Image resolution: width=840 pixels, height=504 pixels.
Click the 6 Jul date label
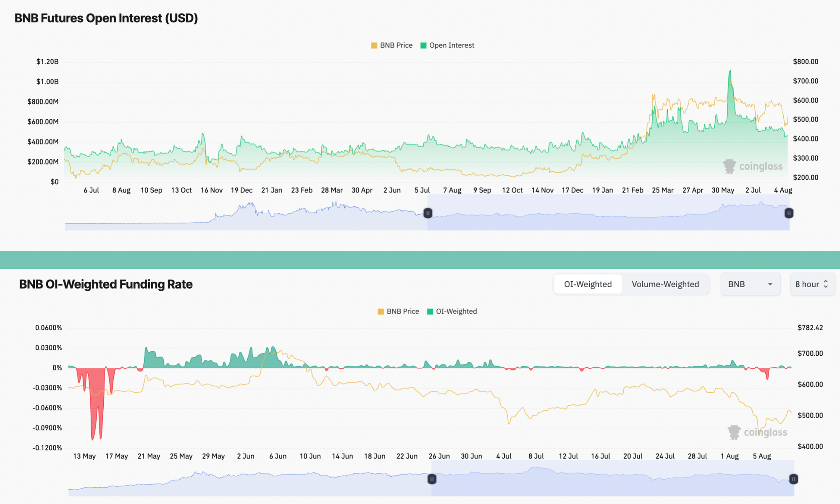click(x=91, y=190)
